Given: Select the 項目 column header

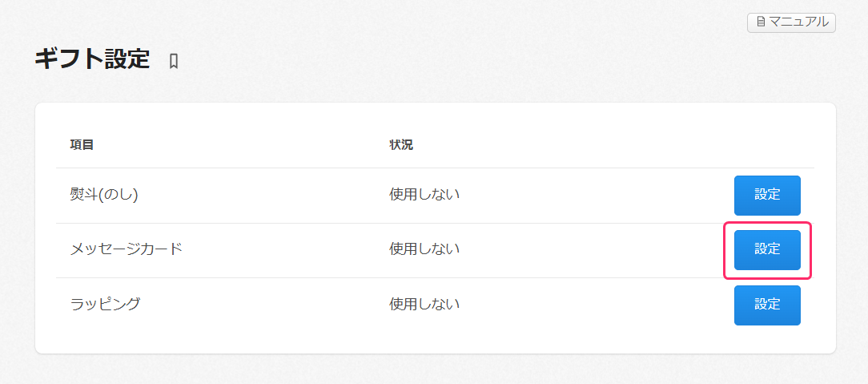Looking at the screenshot, I should tap(82, 145).
